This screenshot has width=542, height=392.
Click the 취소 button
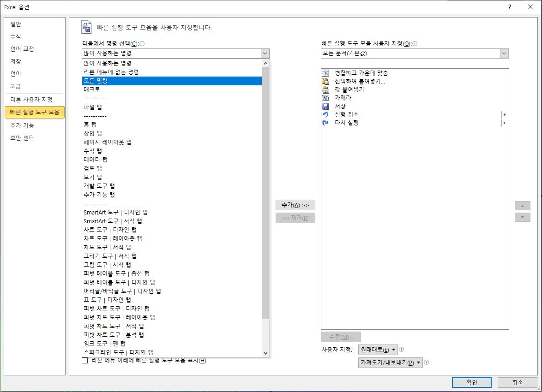(517, 382)
